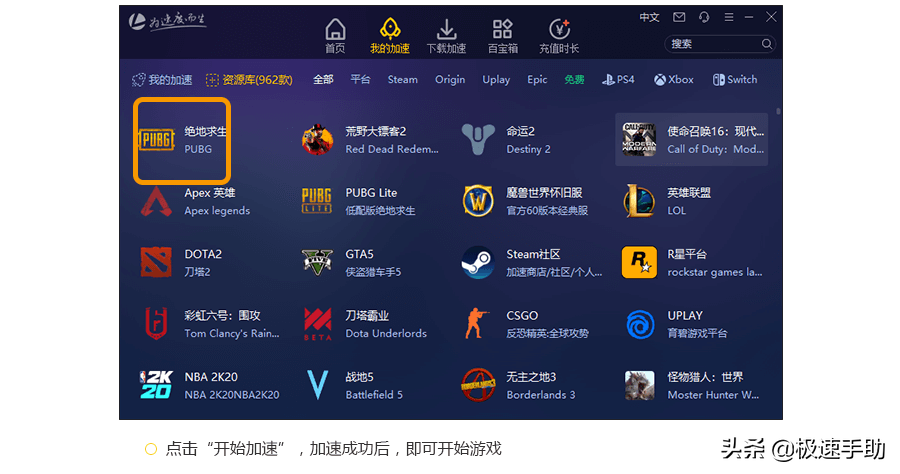This screenshot has width=900, height=474.
Task: Filter by Epic category
Action: 537,80
